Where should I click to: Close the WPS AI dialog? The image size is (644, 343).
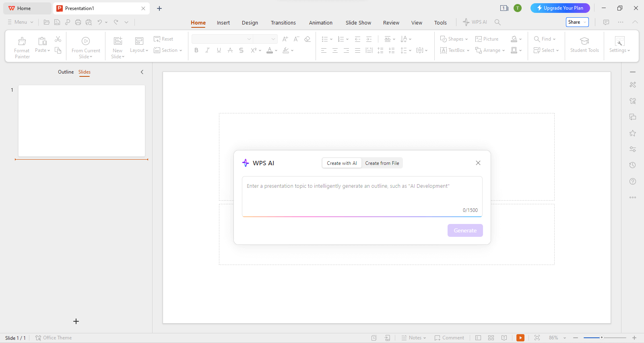click(x=478, y=163)
